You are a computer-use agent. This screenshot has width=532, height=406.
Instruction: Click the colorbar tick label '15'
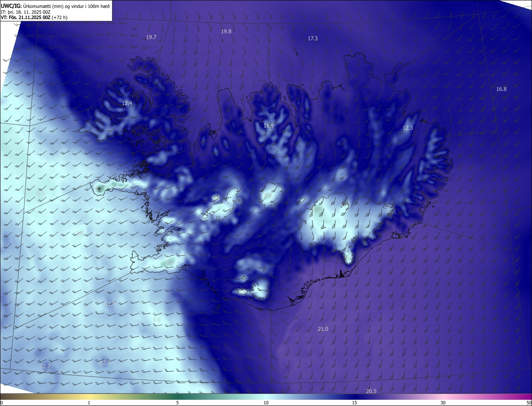pos(355,403)
